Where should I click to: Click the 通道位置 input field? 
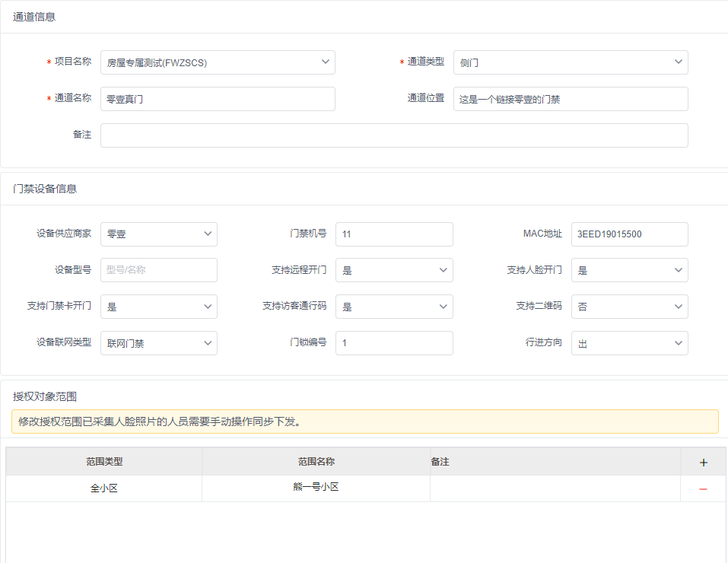tap(571, 99)
